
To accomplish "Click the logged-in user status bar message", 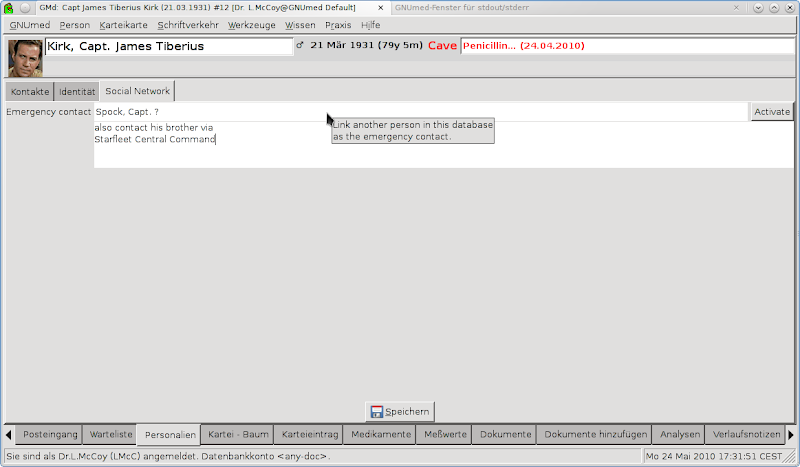I will tap(168, 456).
